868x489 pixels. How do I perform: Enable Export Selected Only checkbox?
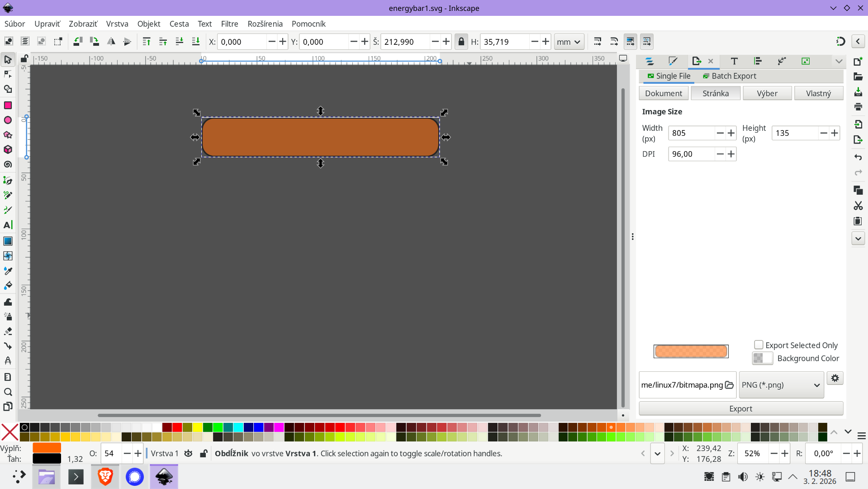(x=759, y=345)
